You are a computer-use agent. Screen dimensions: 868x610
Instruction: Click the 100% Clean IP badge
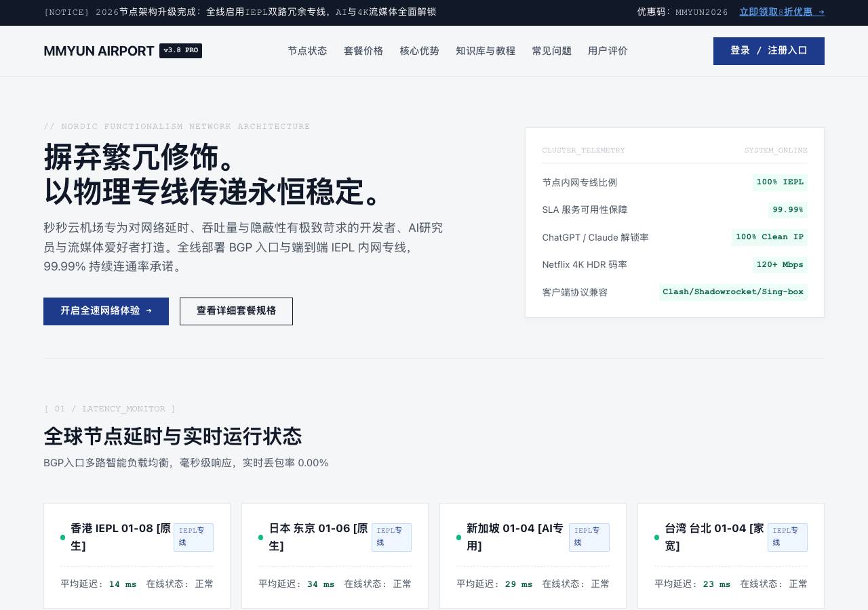coord(770,237)
